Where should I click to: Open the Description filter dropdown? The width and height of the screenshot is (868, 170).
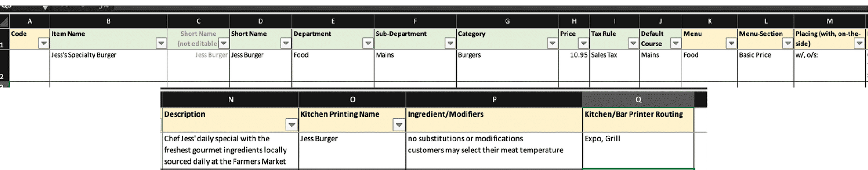click(x=291, y=125)
